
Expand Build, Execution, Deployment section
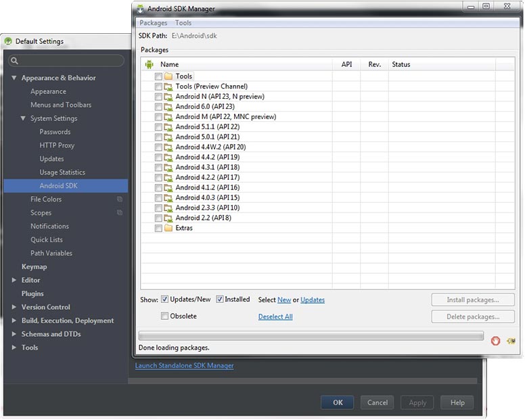coord(14,321)
